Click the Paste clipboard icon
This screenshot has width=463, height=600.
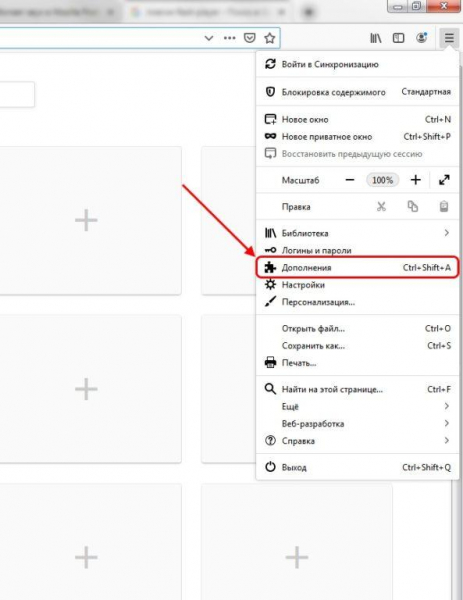pos(443,207)
